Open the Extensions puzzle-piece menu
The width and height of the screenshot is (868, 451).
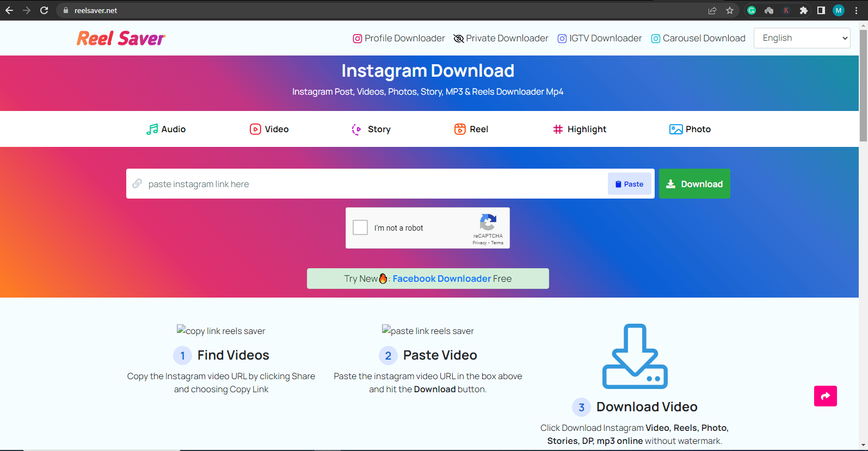pos(804,10)
